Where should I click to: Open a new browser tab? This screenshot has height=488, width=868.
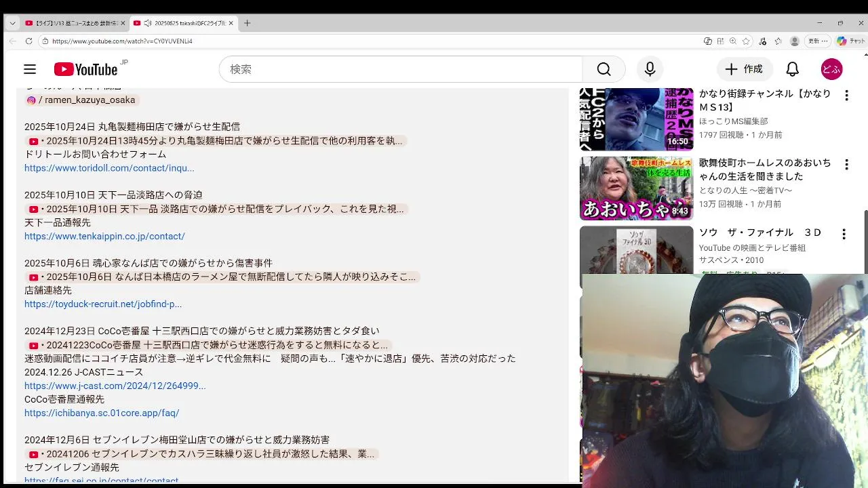pyautogui.click(x=247, y=23)
